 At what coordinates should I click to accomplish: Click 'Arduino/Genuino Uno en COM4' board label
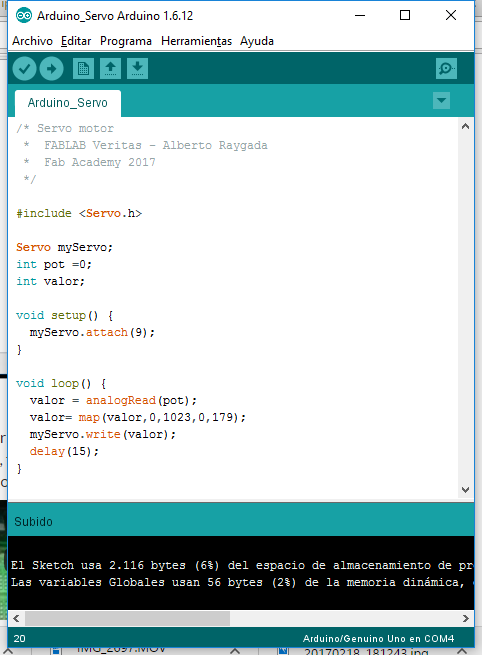[378, 639]
